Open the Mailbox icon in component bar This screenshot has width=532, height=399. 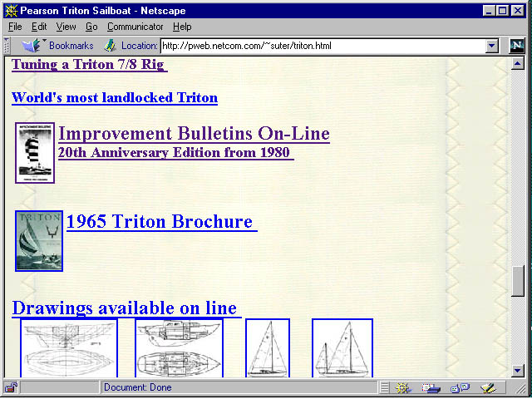(x=431, y=388)
